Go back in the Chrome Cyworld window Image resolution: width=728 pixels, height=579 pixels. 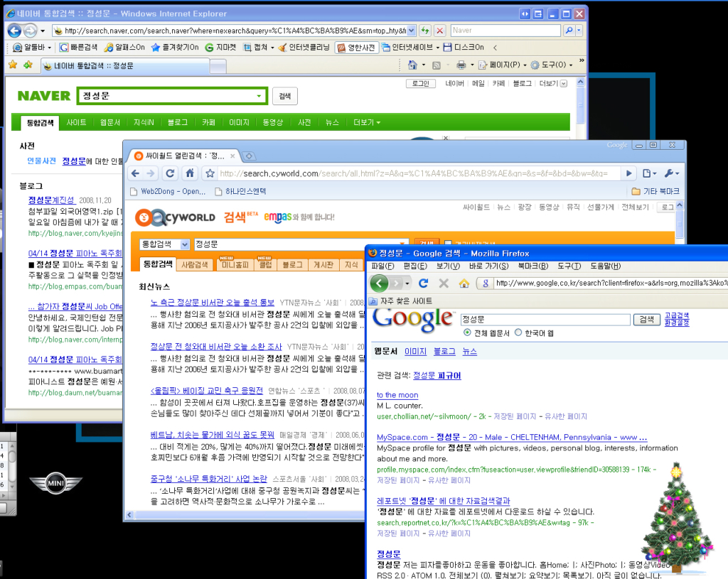tap(135, 173)
